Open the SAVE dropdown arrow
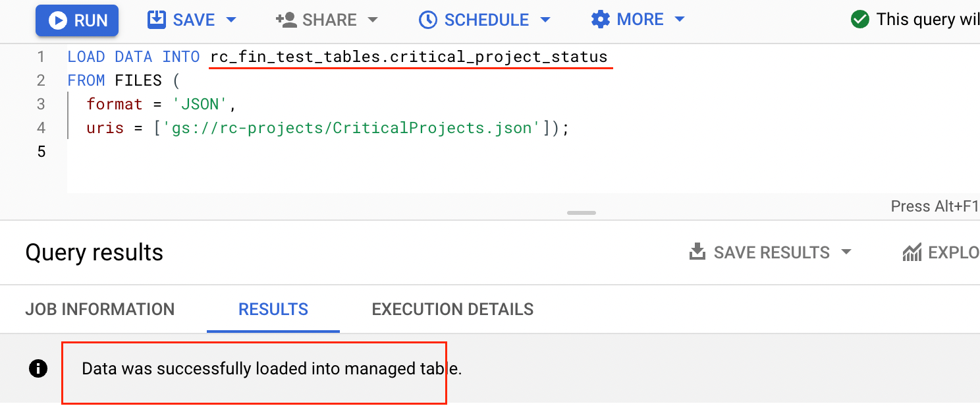Image resolution: width=980 pixels, height=406 pixels. point(231,20)
